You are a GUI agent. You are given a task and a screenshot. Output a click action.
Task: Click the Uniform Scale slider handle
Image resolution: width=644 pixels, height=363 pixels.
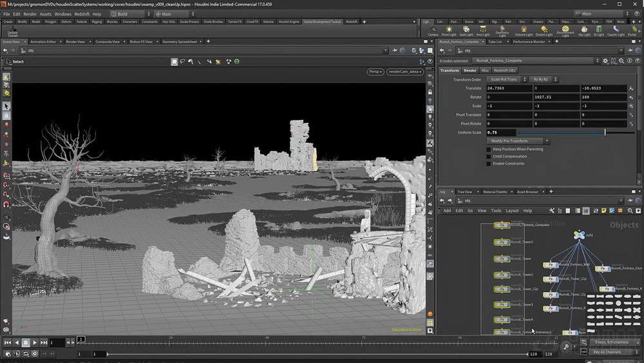pos(605,132)
